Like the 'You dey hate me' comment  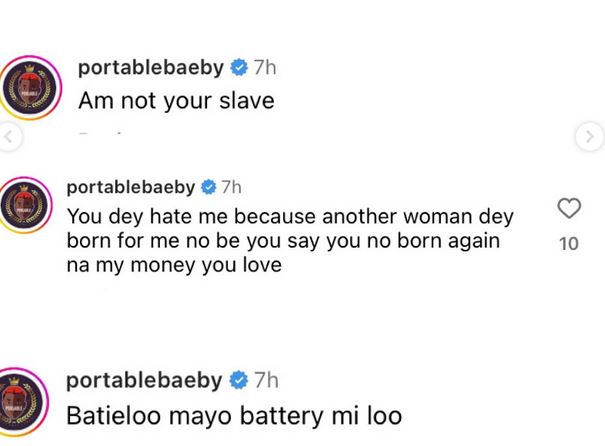568,209
